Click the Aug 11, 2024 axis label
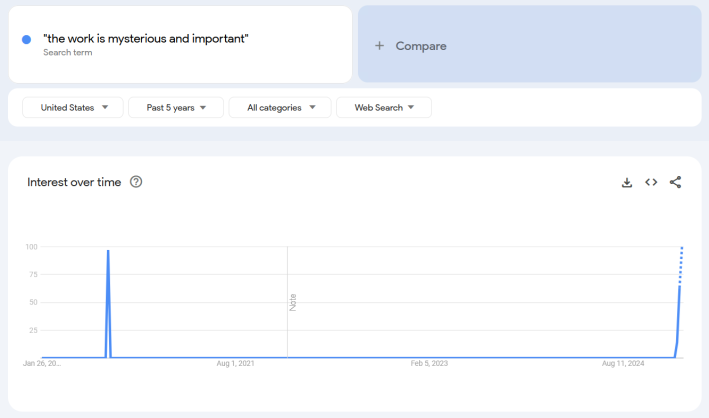 pos(623,363)
